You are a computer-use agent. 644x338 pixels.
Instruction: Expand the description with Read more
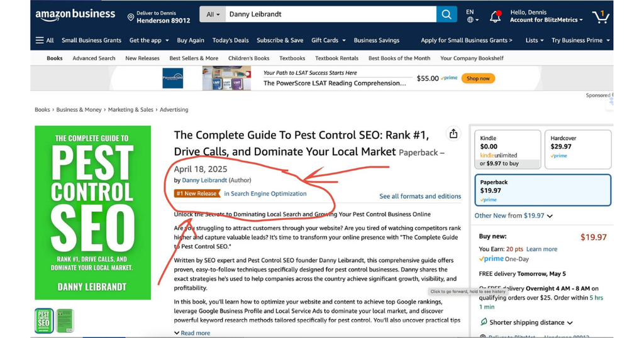(x=192, y=333)
